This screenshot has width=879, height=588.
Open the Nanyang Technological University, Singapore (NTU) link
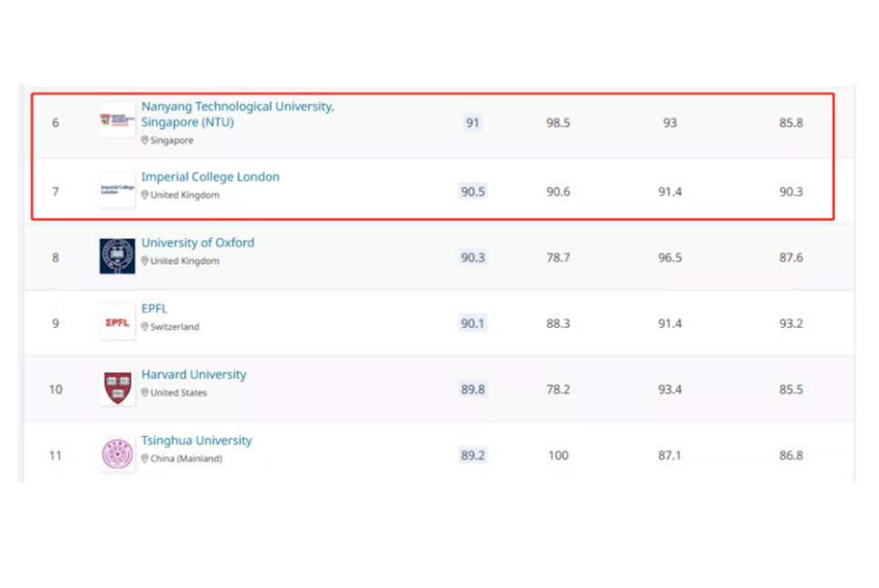click(x=238, y=115)
